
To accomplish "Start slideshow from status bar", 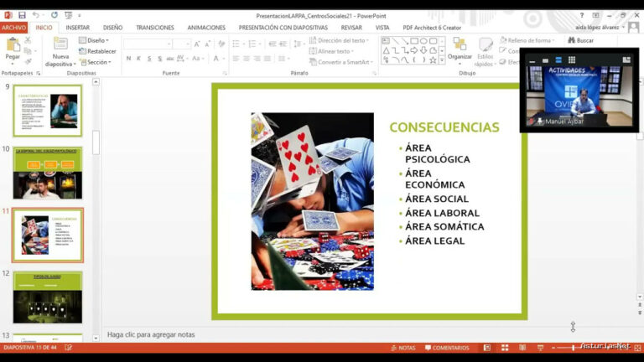I will click(540, 348).
